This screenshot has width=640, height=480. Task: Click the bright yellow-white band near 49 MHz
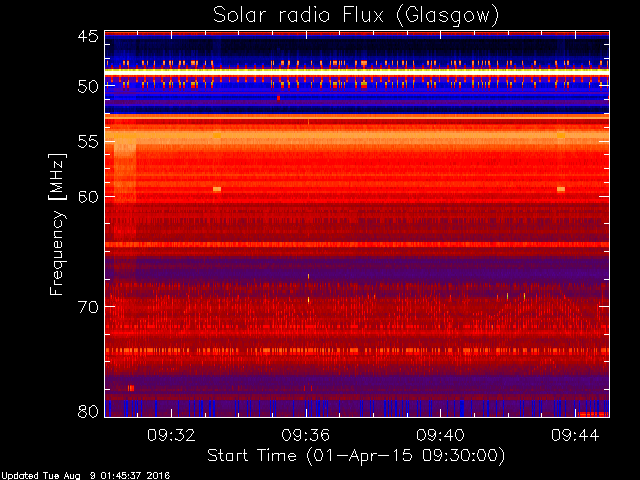point(357,71)
